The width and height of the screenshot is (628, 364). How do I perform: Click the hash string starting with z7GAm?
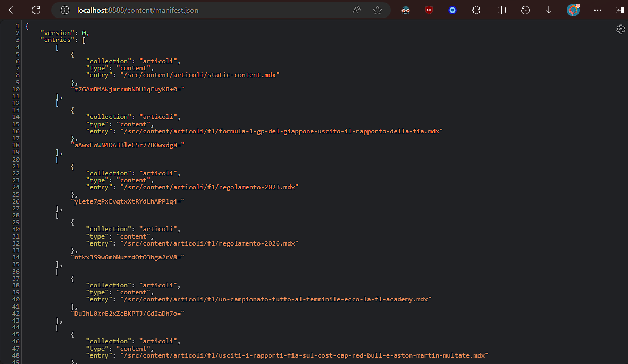(128, 89)
